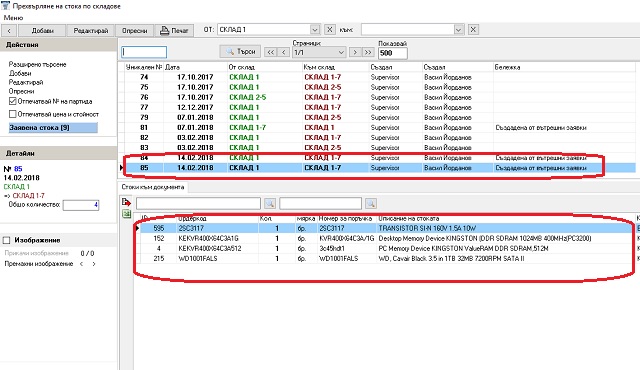Click Опресни in the actions panel
This screenshot has height=370, width=640.
point(21,91)
